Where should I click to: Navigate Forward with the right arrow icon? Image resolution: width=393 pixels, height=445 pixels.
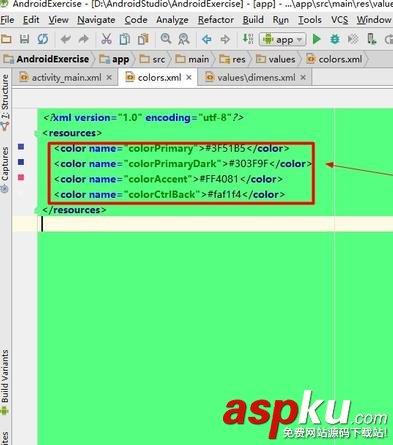225,39
